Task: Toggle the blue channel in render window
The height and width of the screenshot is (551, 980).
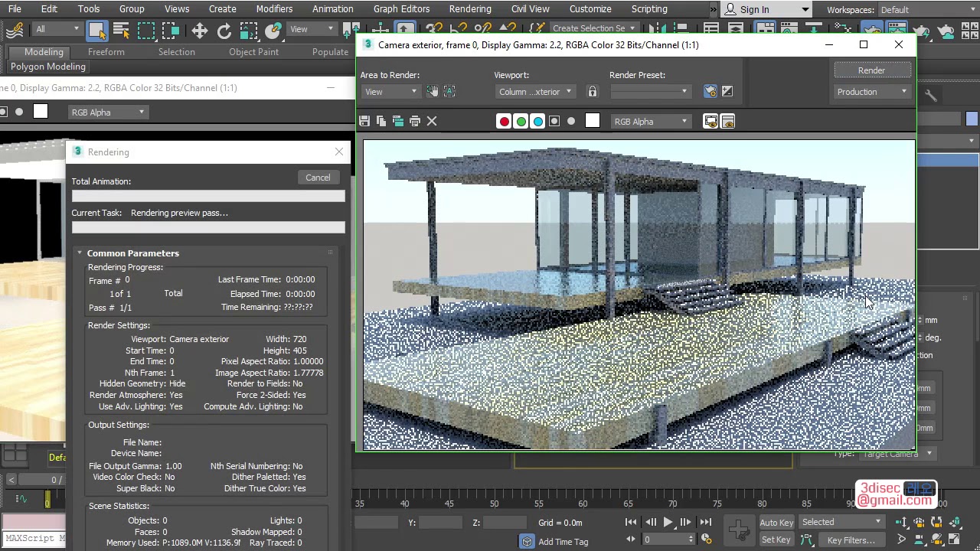Action: (x=537, y=121)
